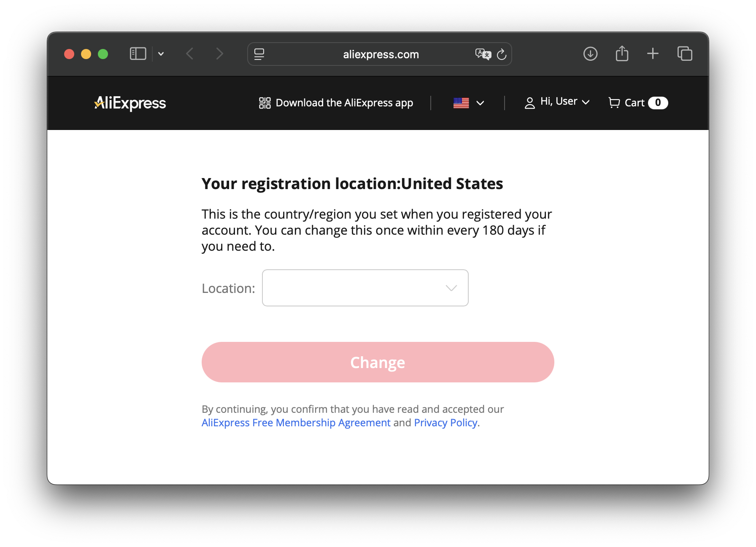Show Safari downloads
The image size is (756, 547).
tap(590, 54)
